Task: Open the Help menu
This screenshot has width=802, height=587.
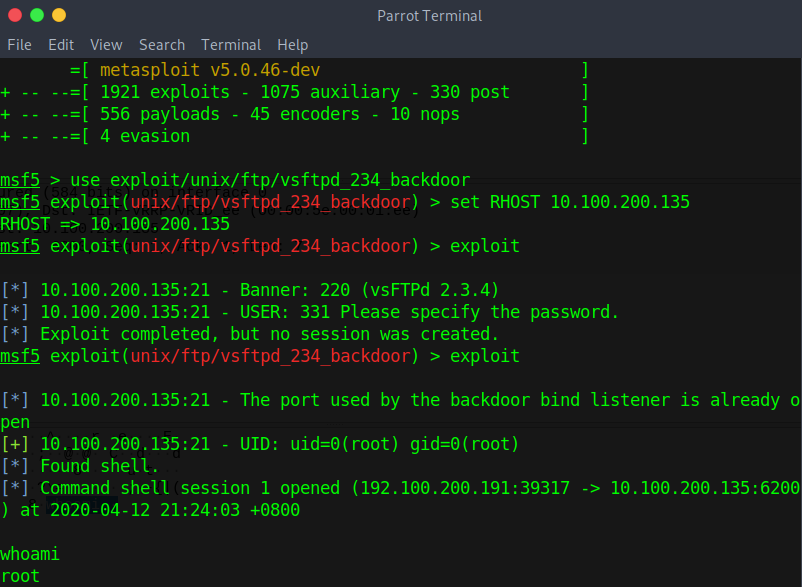Action: tap(293, 45)
